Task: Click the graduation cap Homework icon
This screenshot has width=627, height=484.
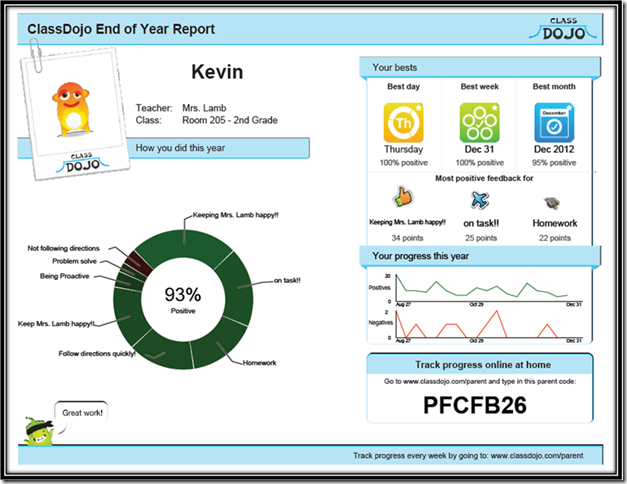Action: point(553,203)
